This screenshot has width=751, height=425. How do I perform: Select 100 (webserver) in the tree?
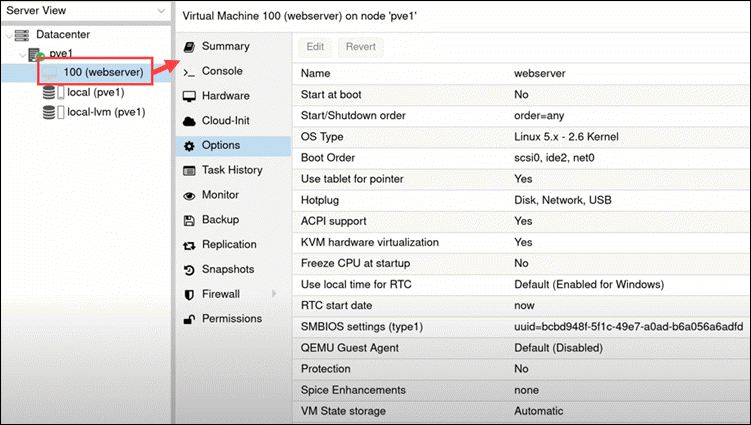pos(103,72)
